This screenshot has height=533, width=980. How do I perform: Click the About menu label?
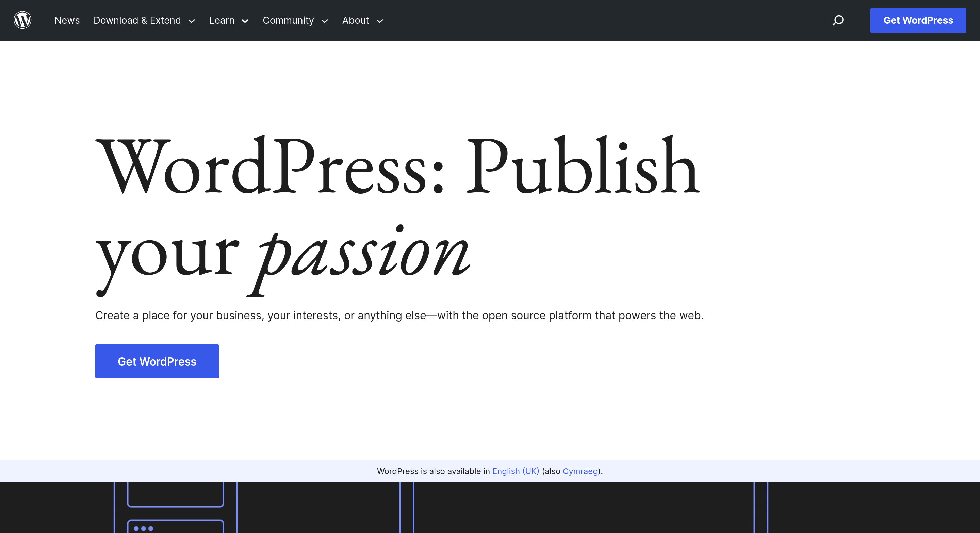click(355, 20)
